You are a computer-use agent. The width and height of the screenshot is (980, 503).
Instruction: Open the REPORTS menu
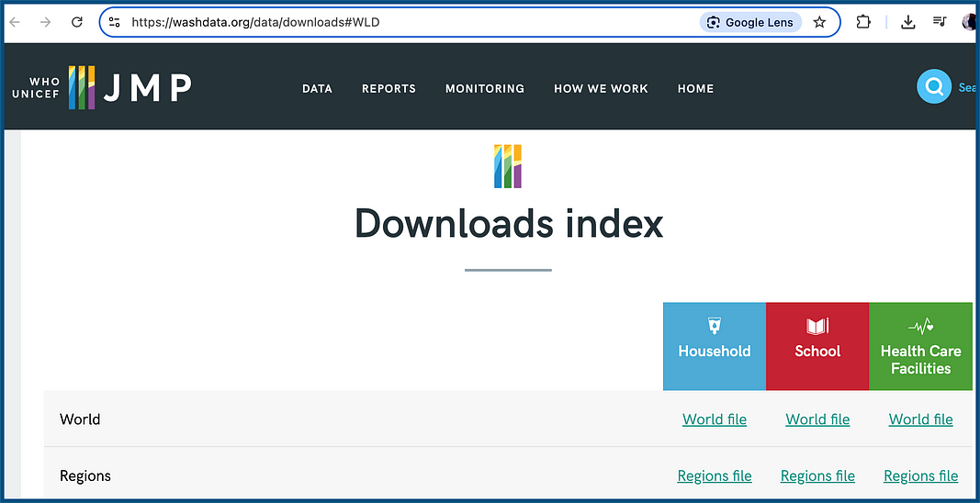coord(389,89)
